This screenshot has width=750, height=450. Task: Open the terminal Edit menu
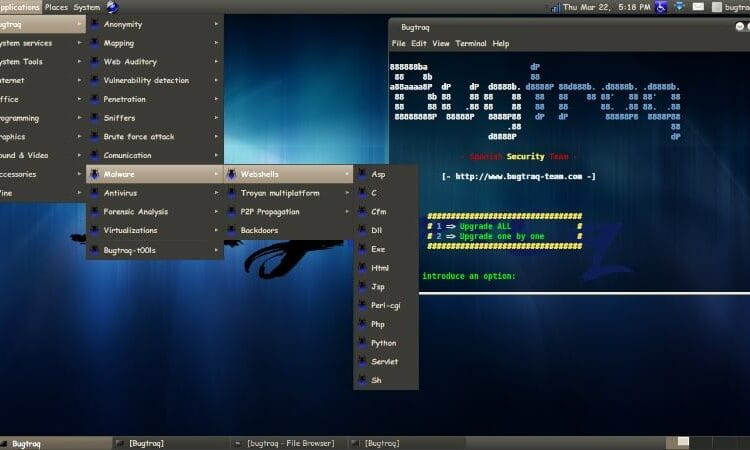(x=419, y=44)
